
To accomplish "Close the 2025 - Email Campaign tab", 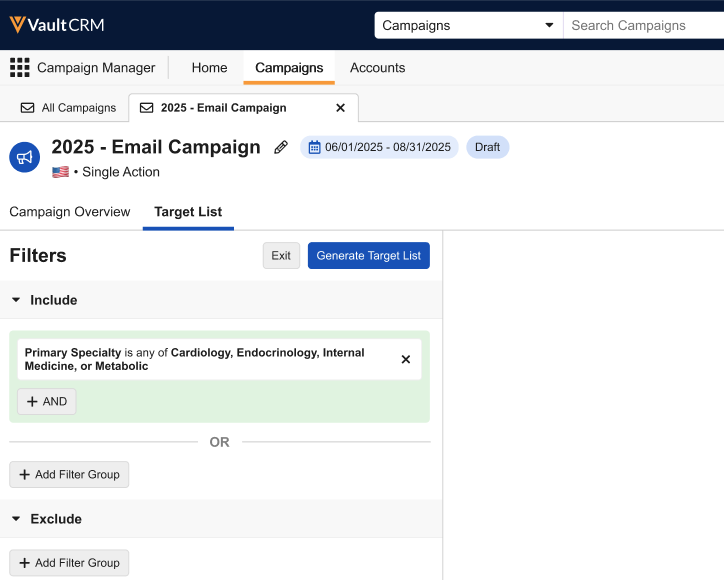I will [x=340, y=108].
